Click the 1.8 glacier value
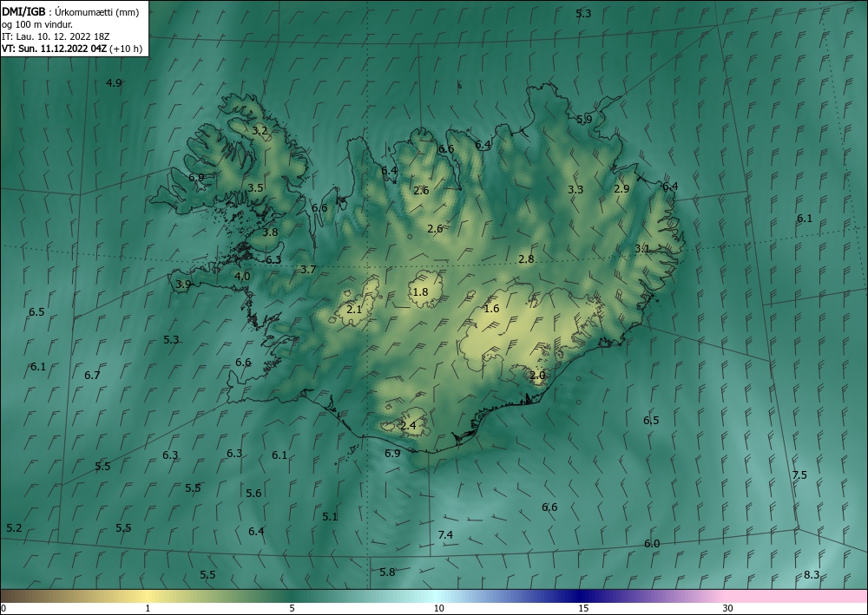The height and width of the screenshot is (615, 868). point(421,292)
